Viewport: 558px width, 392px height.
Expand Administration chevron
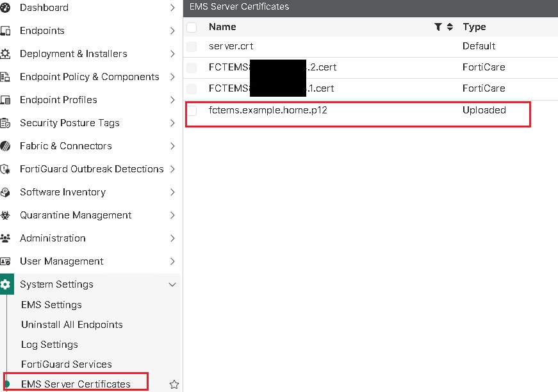172,238
